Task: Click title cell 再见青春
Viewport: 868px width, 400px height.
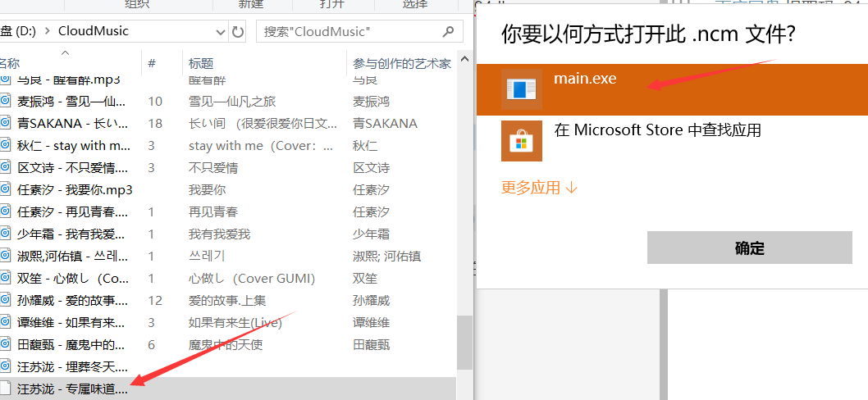Action: point(213,212)
